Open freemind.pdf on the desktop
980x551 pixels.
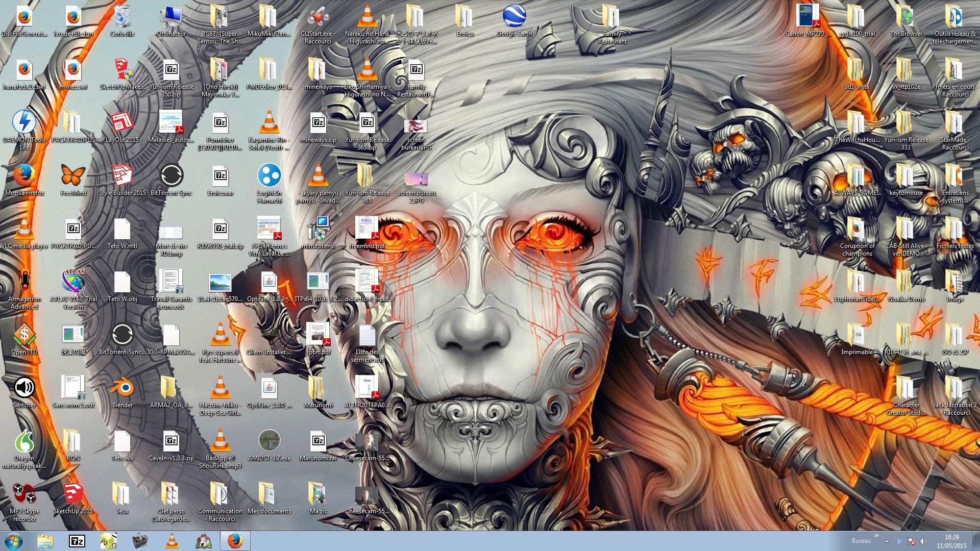point(367,233)
